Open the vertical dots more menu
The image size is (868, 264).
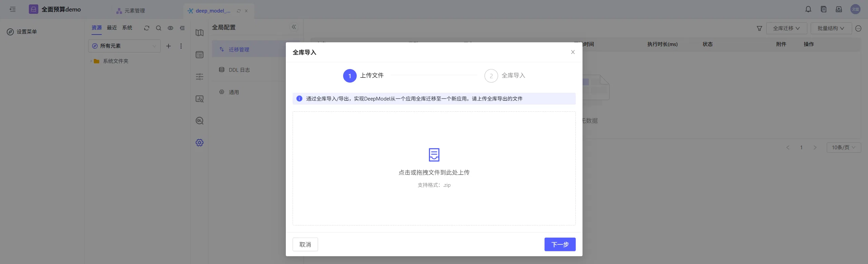point(181,46)
